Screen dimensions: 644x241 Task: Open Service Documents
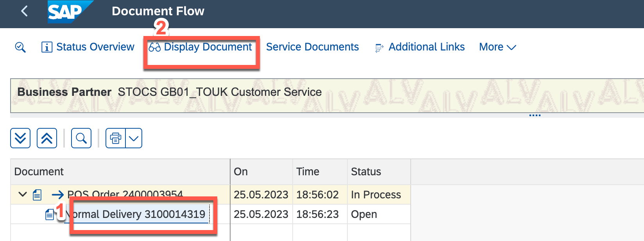[x=312, y=47]
